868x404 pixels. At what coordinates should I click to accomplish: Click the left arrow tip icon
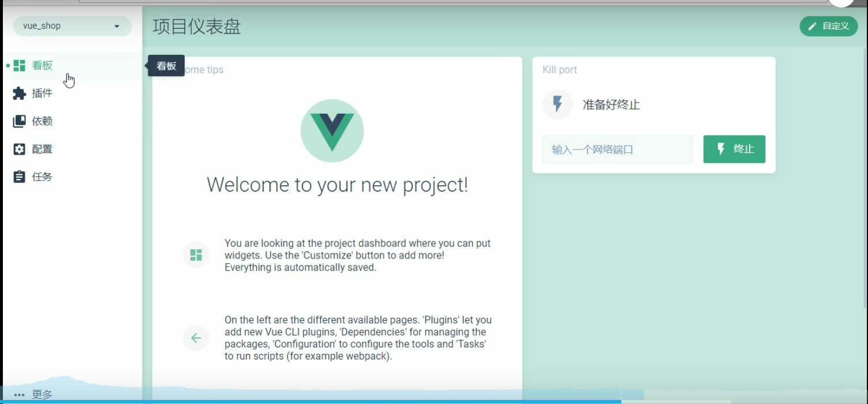click(x=196, y=338)
